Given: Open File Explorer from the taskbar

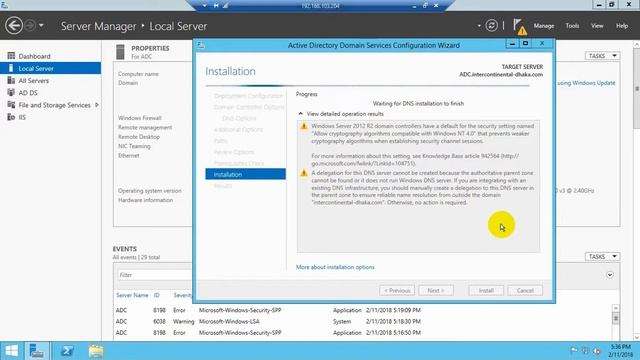Looking at the screenshot, I should 96,351.
